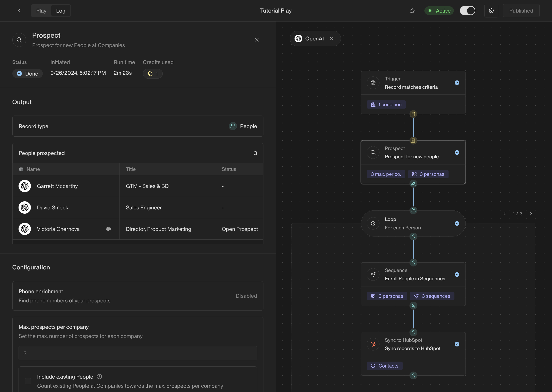Toggle the Active play switch
Screen dimensions: 552x392
467,11
